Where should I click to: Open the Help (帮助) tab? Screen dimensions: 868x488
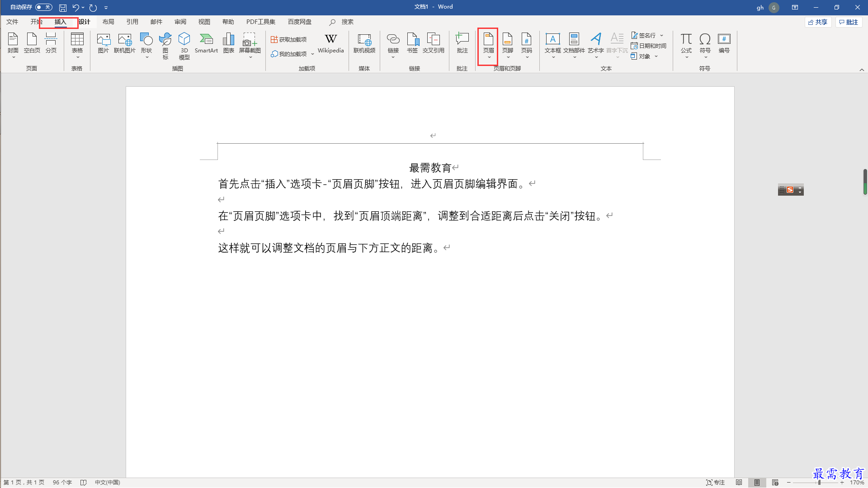point(228,22)
